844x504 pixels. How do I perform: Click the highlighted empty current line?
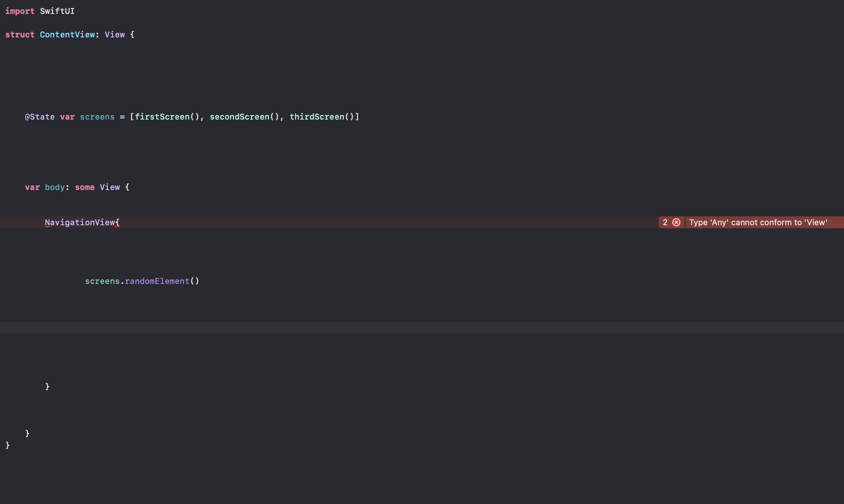point(422,328)
